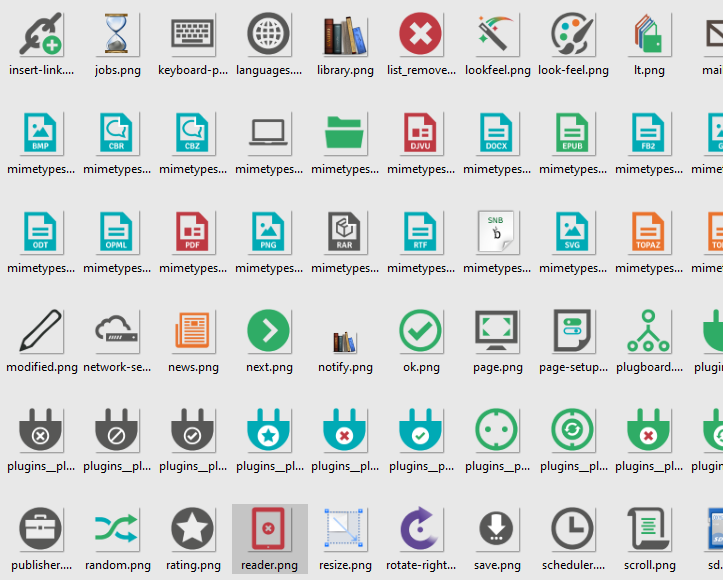Select the news.png newspaper icon

coord(192,331)
